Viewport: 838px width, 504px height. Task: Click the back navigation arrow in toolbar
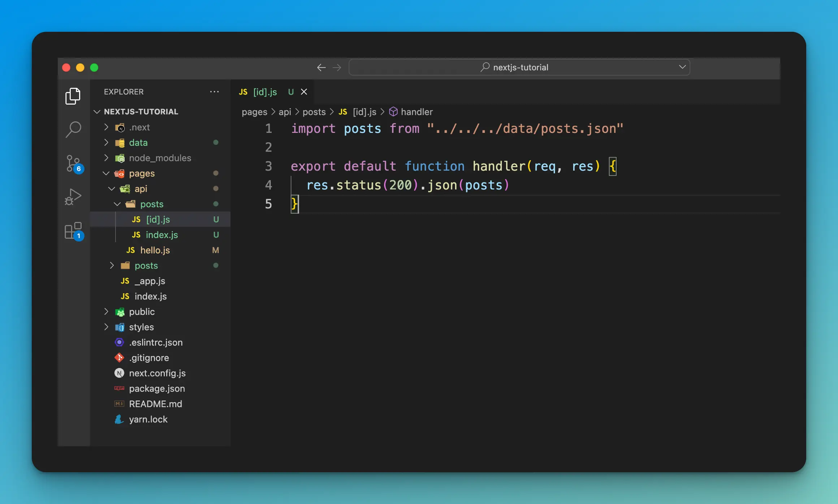(321, 67)
